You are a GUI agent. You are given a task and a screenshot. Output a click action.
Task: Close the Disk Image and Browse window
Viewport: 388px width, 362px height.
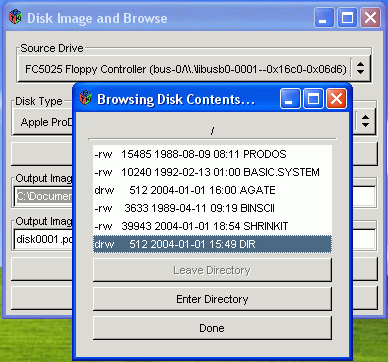tap(370, 17)
